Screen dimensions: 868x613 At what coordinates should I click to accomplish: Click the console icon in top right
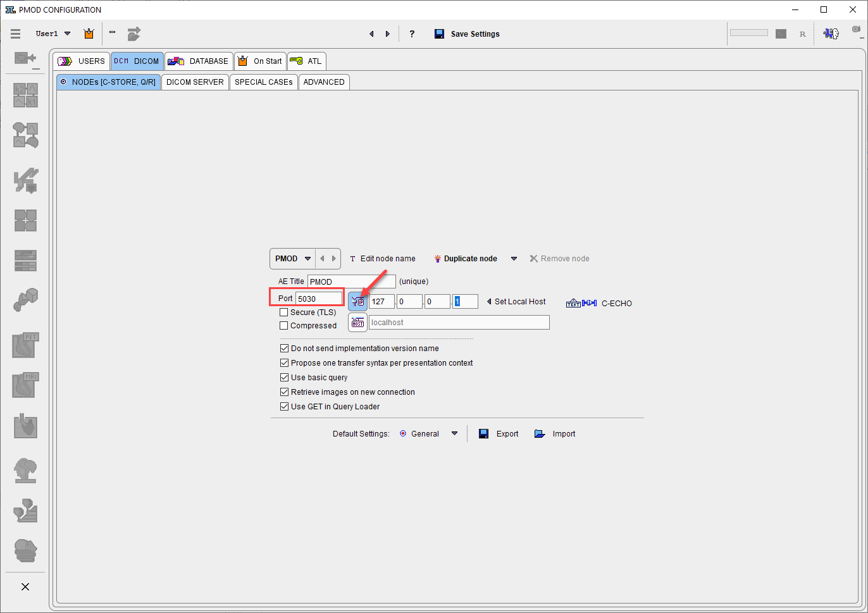coord(781,34)
